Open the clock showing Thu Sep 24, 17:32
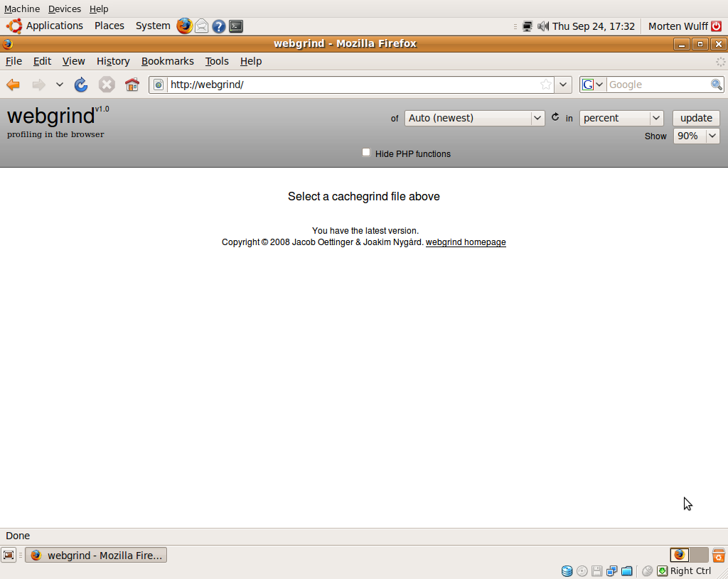 tap(594, 26)
